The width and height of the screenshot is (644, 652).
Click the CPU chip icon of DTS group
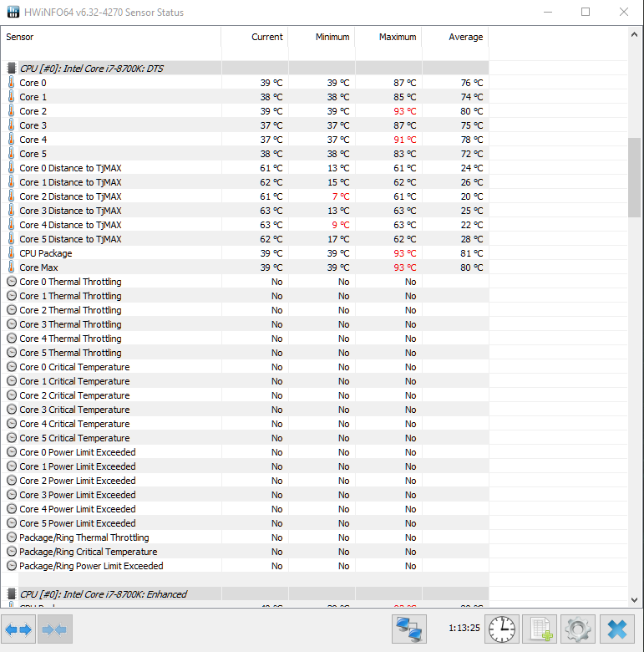click(x=12, y=69)
